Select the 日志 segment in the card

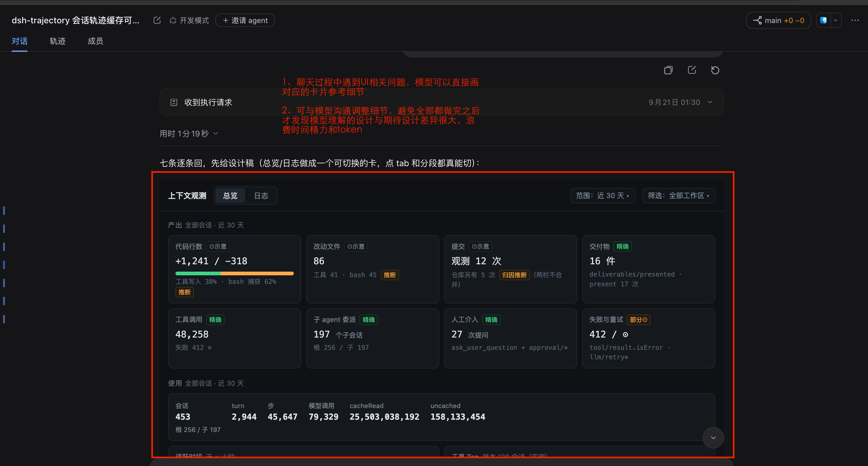point(261,196)
